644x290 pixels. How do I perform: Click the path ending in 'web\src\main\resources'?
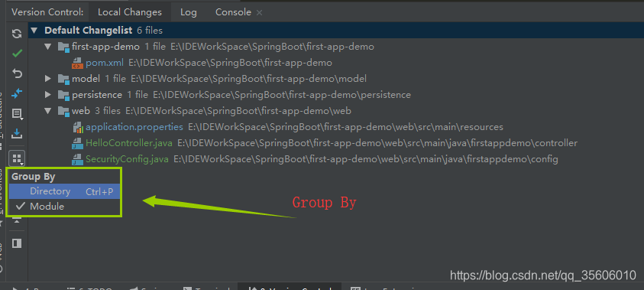pos(346,127)
